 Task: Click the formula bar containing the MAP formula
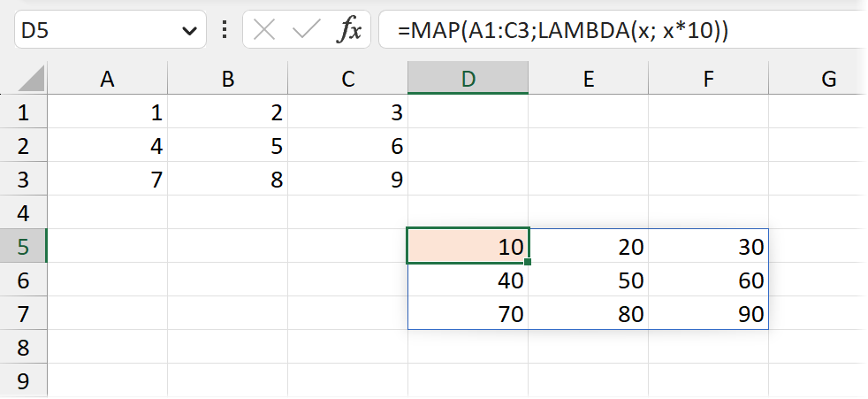click(619, 31)
